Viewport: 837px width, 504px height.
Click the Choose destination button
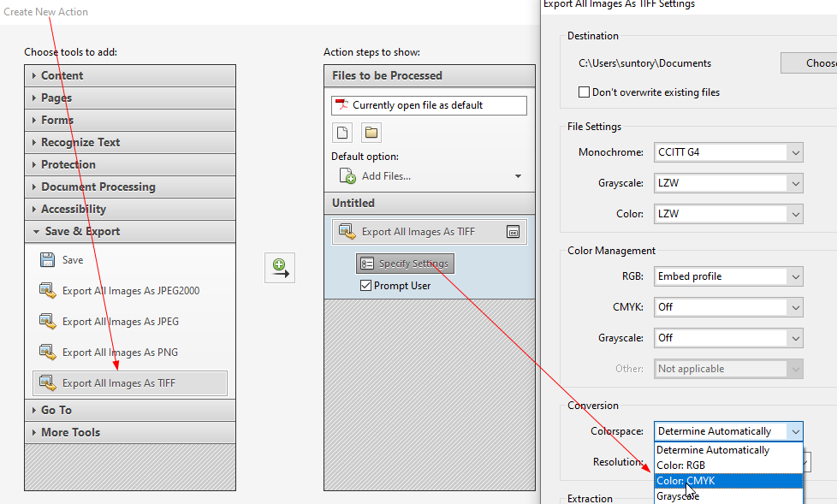pos(808,63)
